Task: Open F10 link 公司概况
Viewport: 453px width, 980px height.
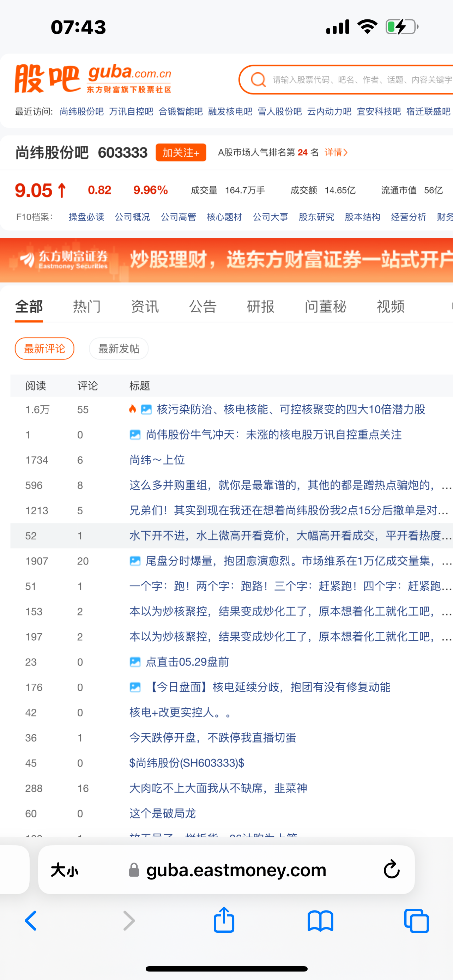Action: 132,217
